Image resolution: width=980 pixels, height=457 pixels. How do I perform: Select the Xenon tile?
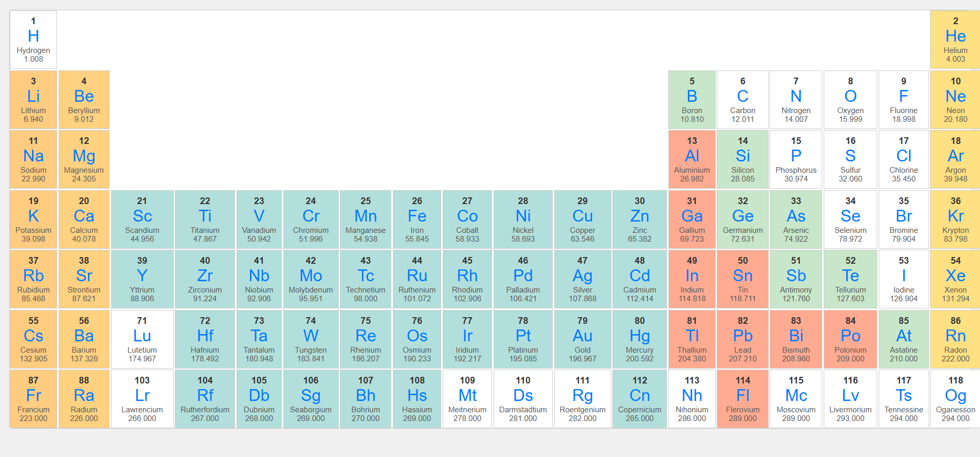coord(955,279)
